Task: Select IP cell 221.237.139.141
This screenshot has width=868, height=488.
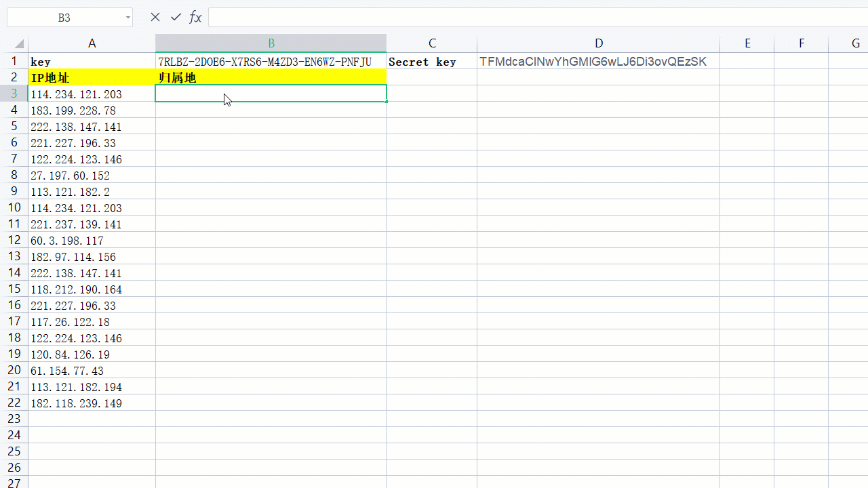Action: [92, 224]
